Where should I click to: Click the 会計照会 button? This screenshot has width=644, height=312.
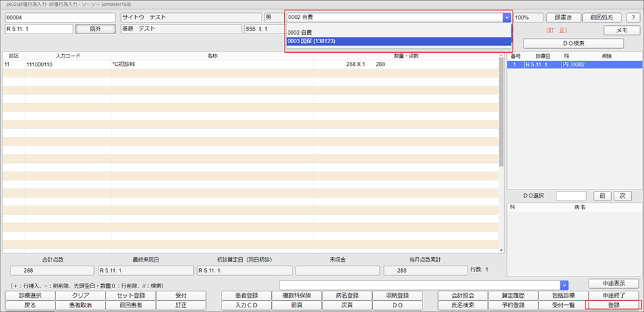pos(462,295)
